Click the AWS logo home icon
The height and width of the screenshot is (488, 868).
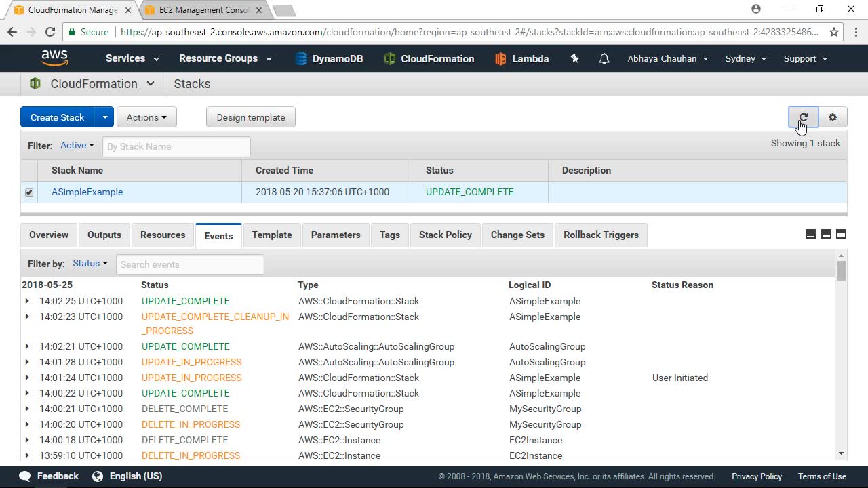tap(54, 58)
